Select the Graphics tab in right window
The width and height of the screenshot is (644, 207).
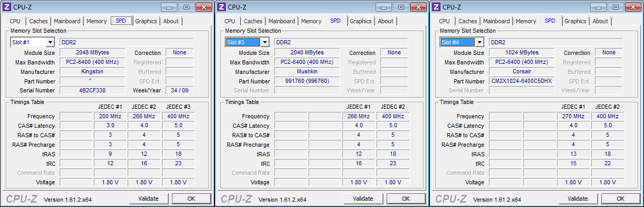[x=575, y=21]
